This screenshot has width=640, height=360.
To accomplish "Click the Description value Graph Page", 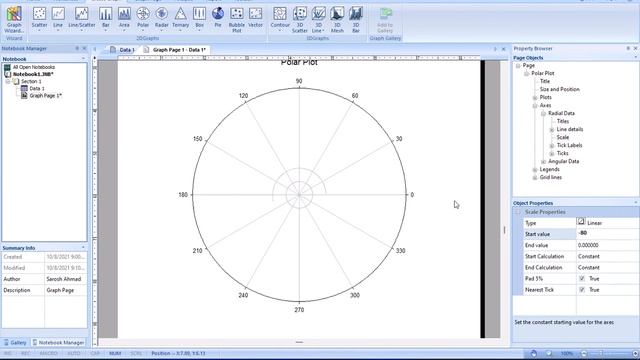I will 60,290.
